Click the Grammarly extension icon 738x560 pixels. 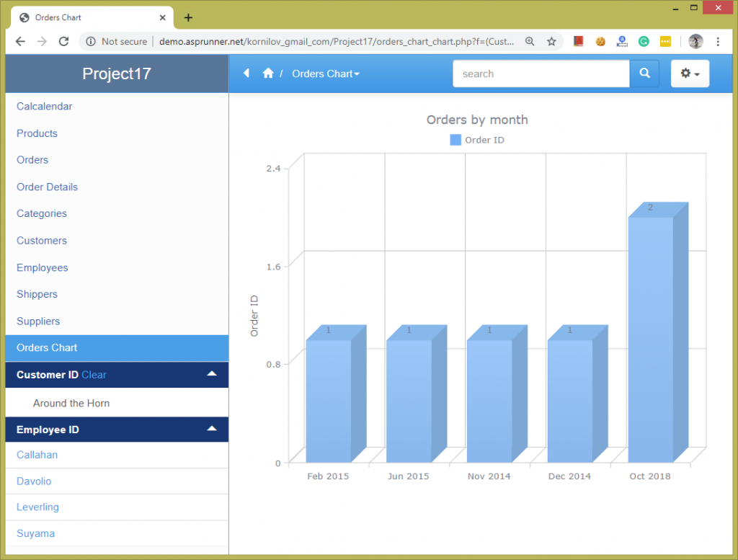click(644, 41)
